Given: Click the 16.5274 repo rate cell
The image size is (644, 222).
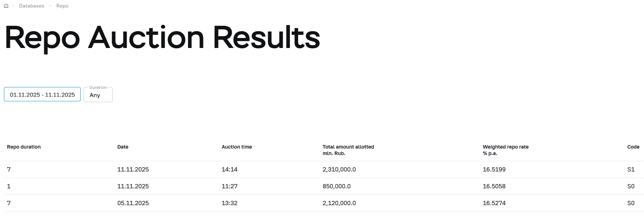Looking at the screenshot, I should click(x=494, y=203).
